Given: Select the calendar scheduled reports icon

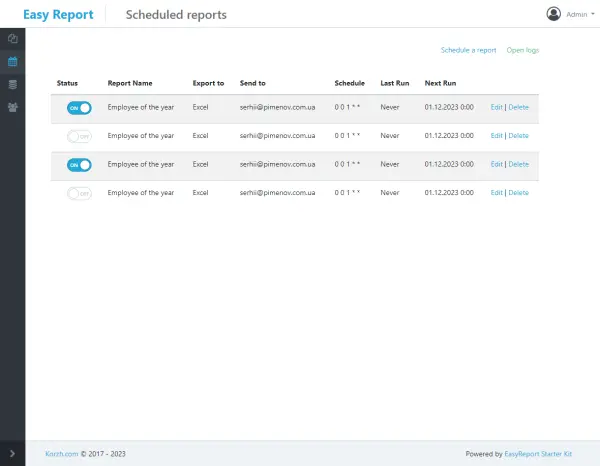Looking at the screenshot, I should 12,61.
